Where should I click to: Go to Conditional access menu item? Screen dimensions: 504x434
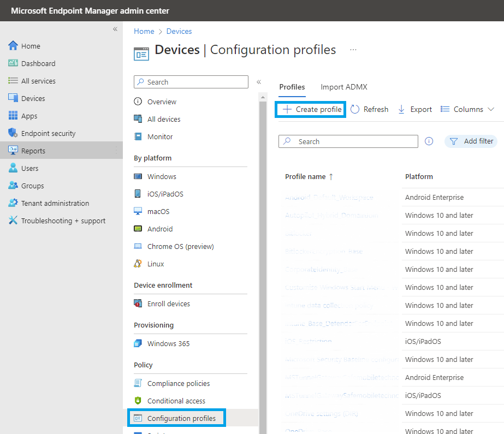coord(176,401)
